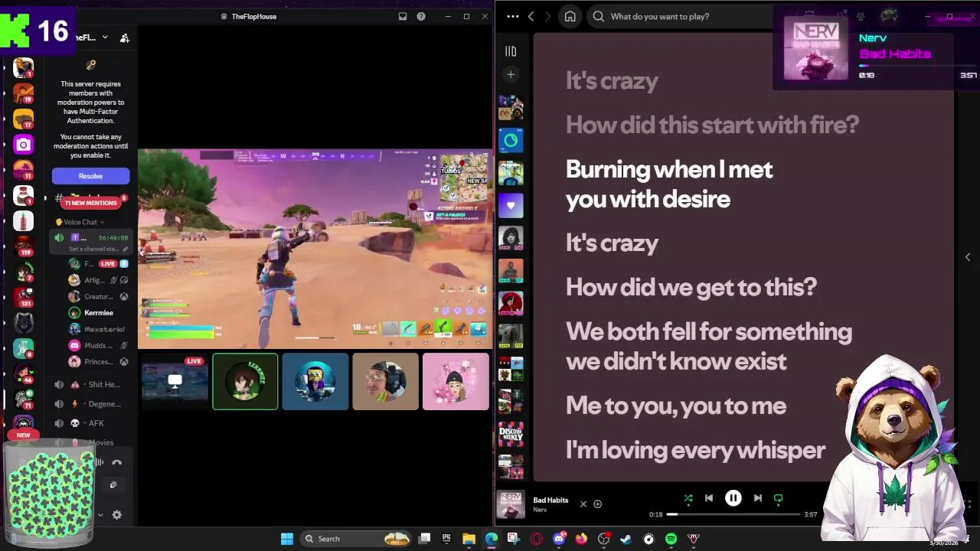This screenshot has height=551, width=980.
Task: Add Bad Habits to Liked Songs
Action: pyautogui.click(x=597, y=504)
